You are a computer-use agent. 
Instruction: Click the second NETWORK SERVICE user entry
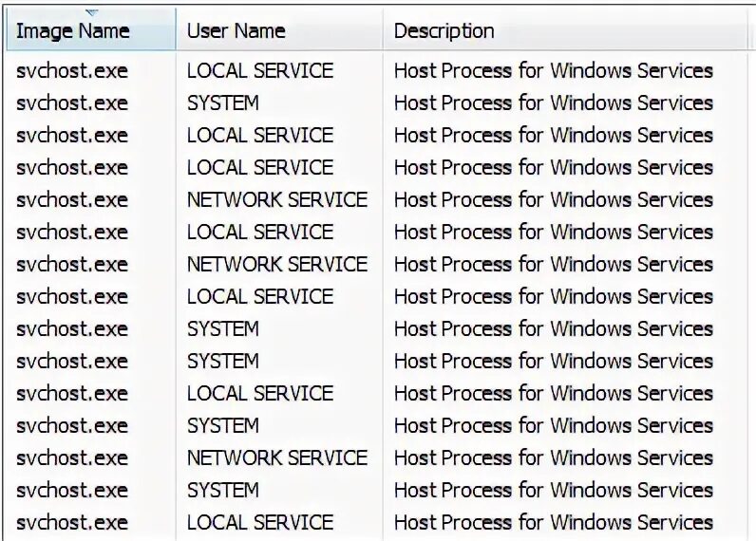[276, 264]
